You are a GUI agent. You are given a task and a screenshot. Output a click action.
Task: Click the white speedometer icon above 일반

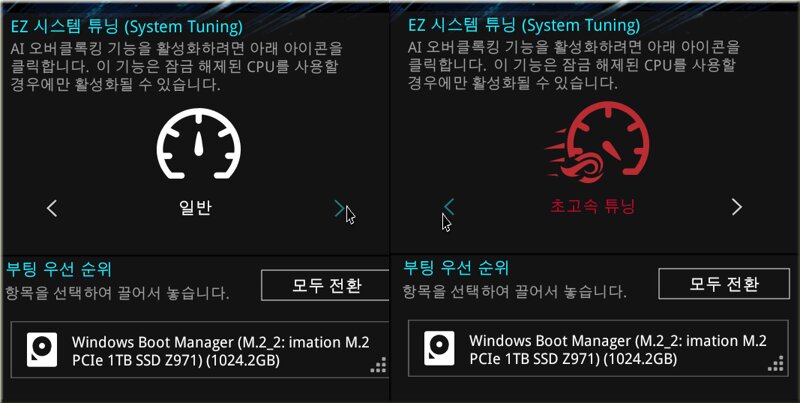click(x=198, y=143)
